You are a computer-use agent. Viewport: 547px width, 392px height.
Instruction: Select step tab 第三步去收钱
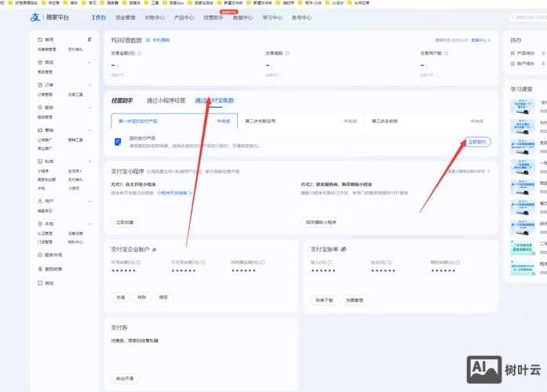click(427, 121)
